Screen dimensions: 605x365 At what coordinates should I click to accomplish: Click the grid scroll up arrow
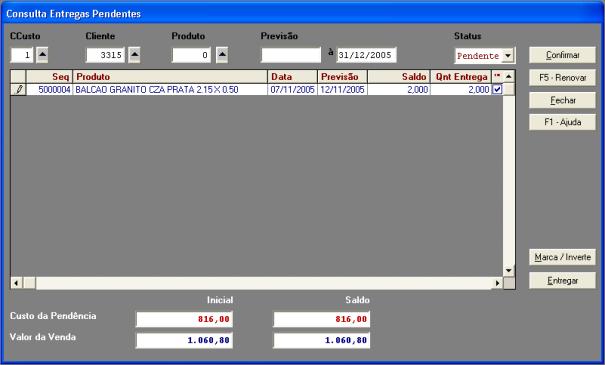[509, 76]
